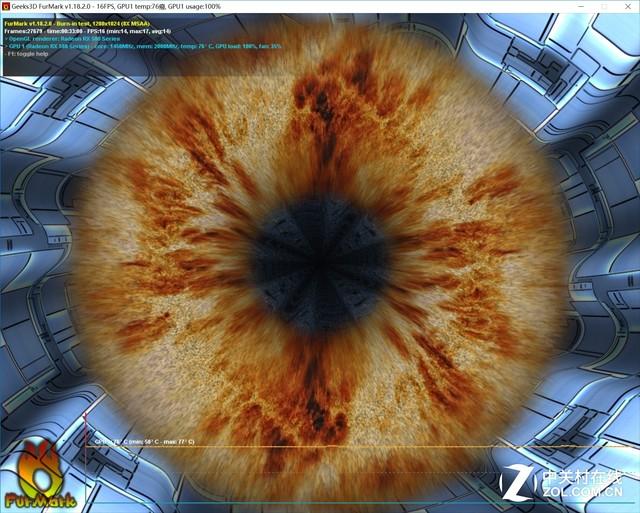
Task: Click the orange GPU temperature graph line
Action: point(361,447)
